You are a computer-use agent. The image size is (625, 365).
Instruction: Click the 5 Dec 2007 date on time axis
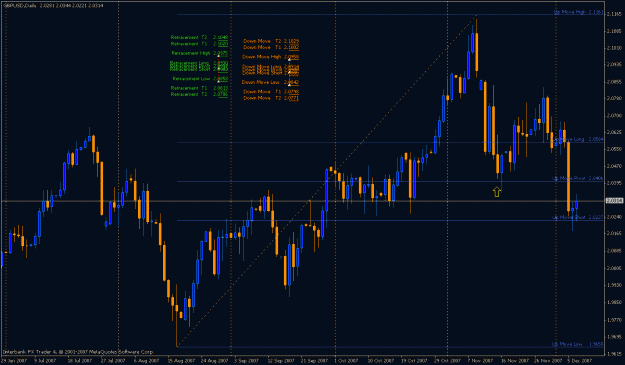[580, 361]
